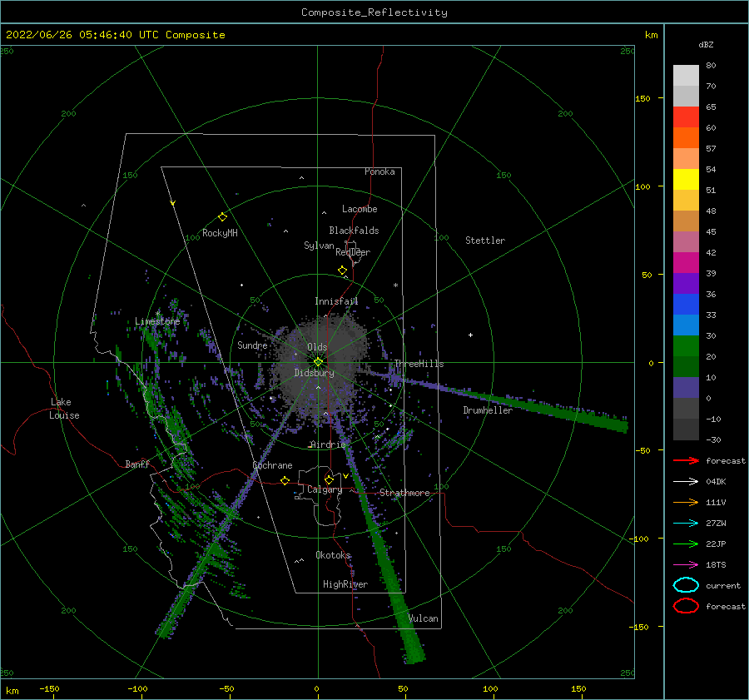Click the RedDeer city label
749x700 pixels.
click(x=353, y=252)
